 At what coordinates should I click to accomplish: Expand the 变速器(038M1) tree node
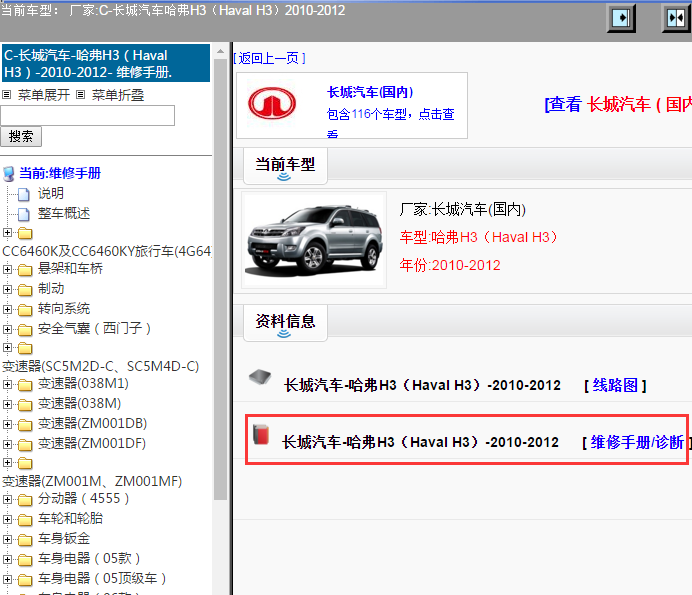(x=7, y=384)
